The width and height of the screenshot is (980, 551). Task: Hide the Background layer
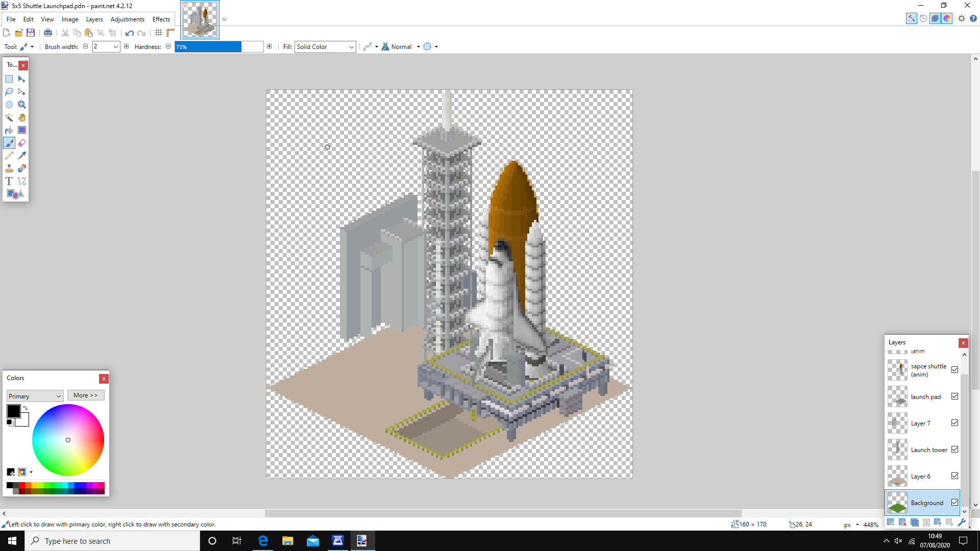point(954,502)
